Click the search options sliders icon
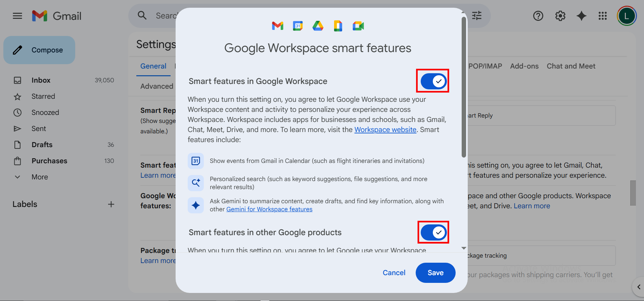The height and width of the screenshot is (301, 644). click(x=476, y=16)
